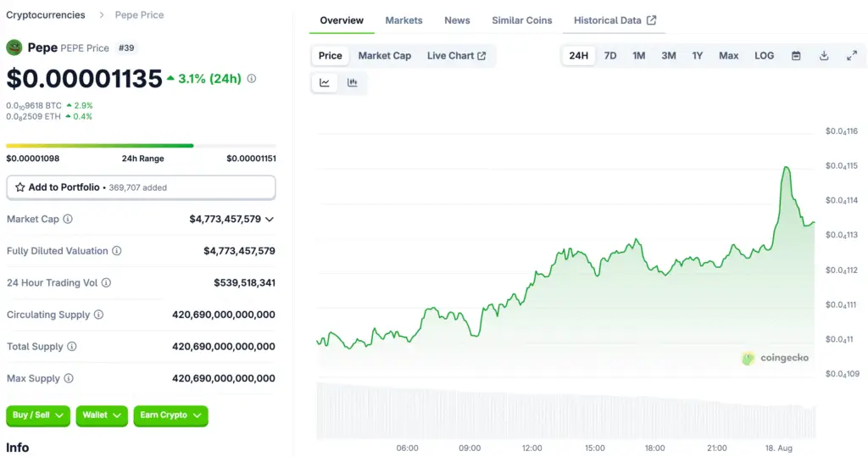Open Fully Diluted Valuation info icon
The image size is (868, 457).
pyautogui.click(x=117, y=251)
